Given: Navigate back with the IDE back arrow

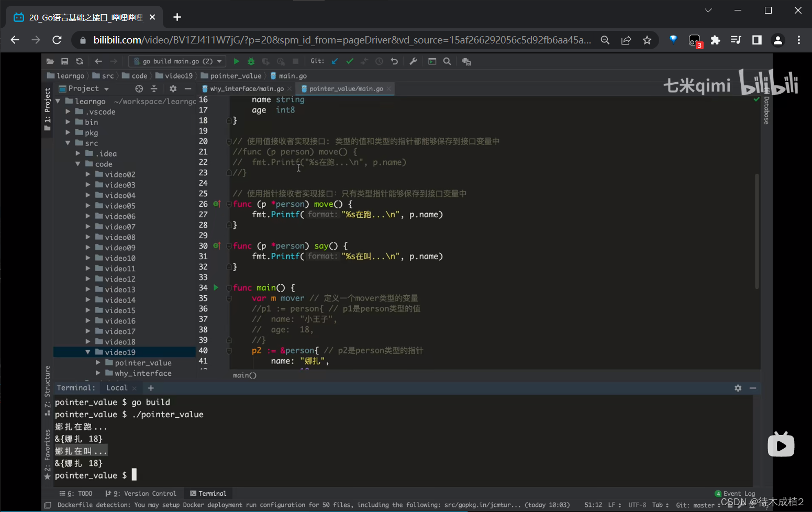Looking at the screenshot, I should [x=98, y=61].
